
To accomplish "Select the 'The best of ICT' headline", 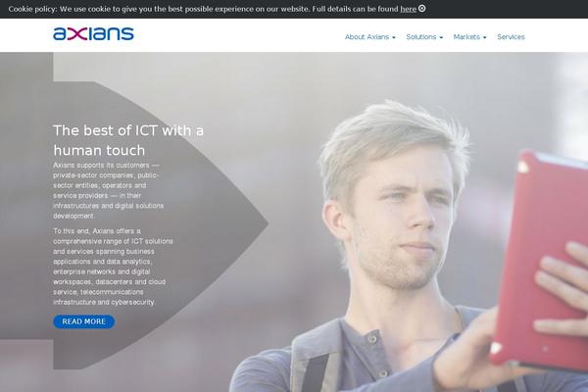I will click(x=128, y=140).
